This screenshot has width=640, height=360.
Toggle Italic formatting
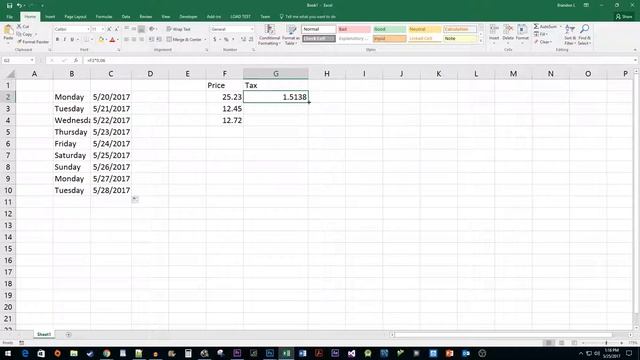point(64,40)
